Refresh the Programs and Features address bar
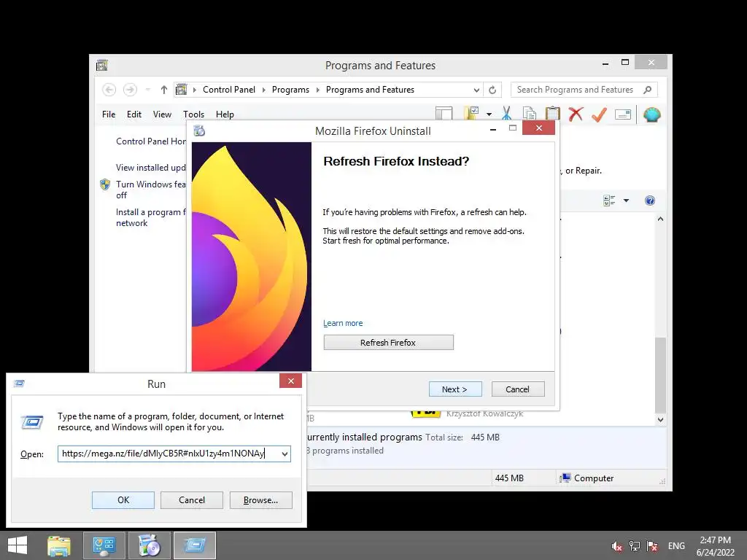The width and height of the screenshot is (747, 560). click(x=492, y=90)
